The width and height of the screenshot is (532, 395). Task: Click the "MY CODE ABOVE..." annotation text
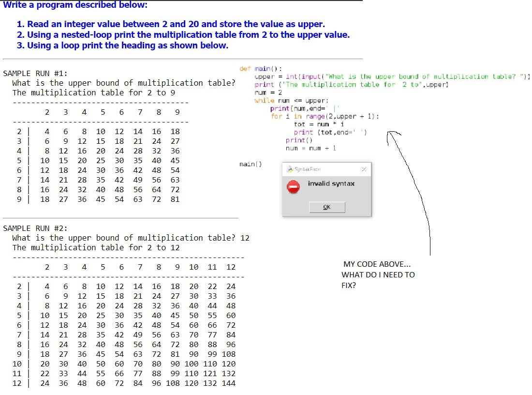coord(377,264)
